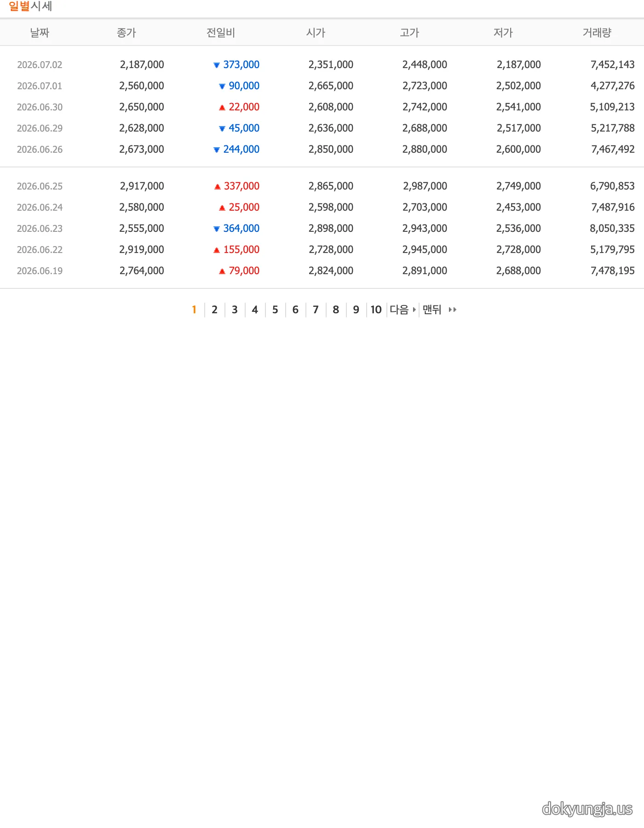644x828 pixels.
Task: Click low price 2,600,000
Action: coord(518,149)
